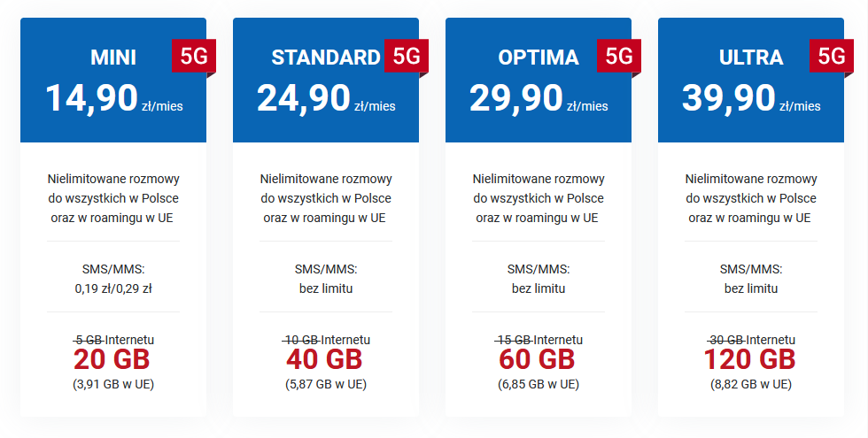Click the 24,90 zł/mies price

[x=326, y=99]
